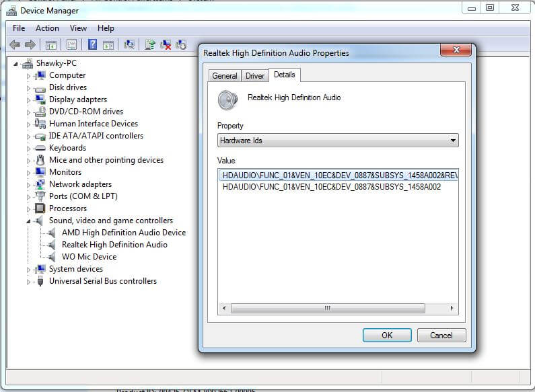Click the Uninstall device toolbar icon
This screenshot has height=392, width=535.
click(x=166, y=44)
